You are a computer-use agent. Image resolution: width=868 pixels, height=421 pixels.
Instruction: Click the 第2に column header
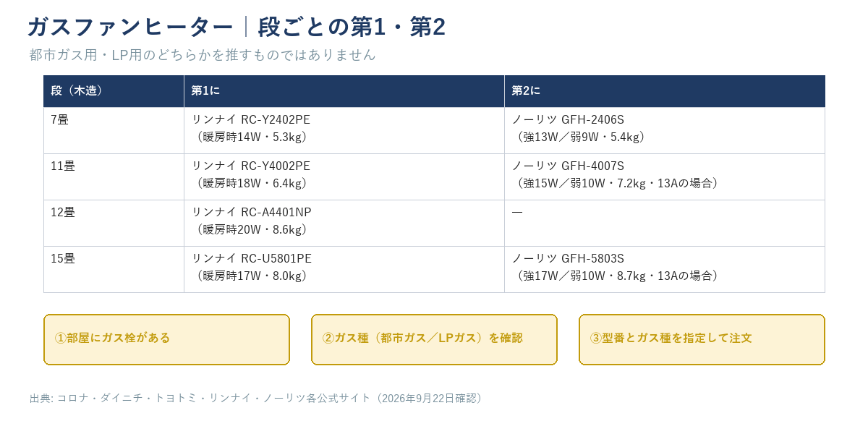[665, 91]
